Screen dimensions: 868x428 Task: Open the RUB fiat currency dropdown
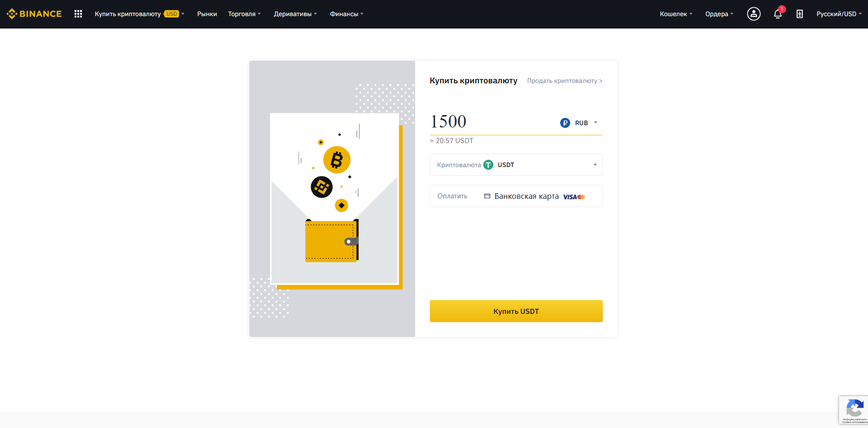click(x=579, y=123)
